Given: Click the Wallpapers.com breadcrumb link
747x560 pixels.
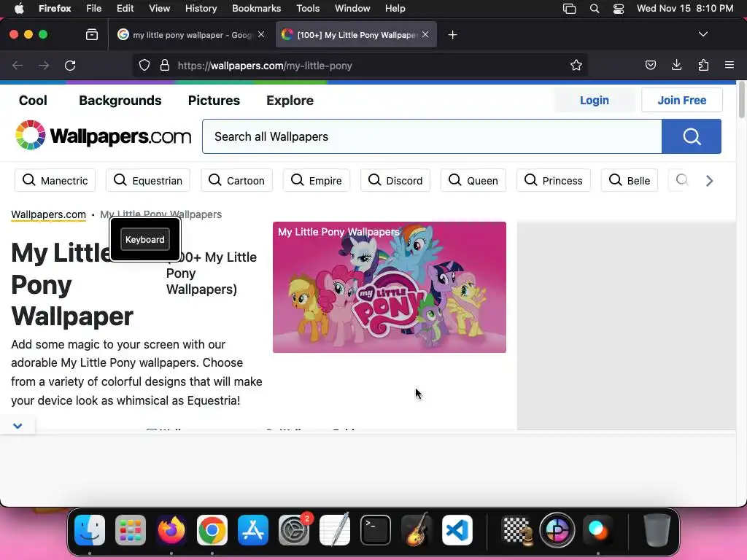Looking at the screenshot, I should pos(49,214).
